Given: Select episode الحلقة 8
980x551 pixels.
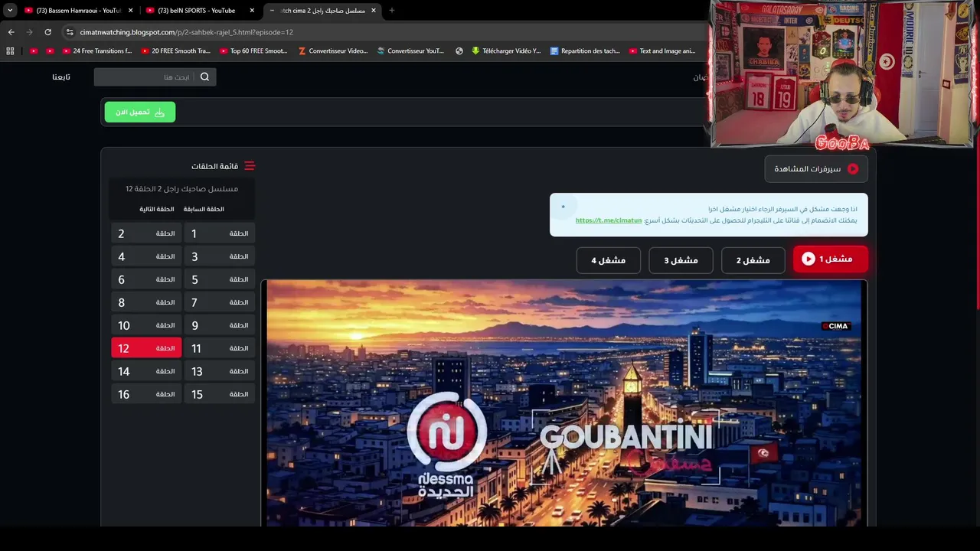Looking at the screenshot, I should [x=146, y=302].
